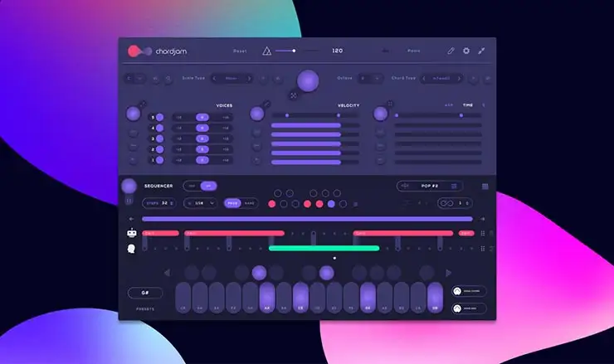Set the top velocity bar level
The width and height of the screenshot is (614, 364).
coord(315,125)
